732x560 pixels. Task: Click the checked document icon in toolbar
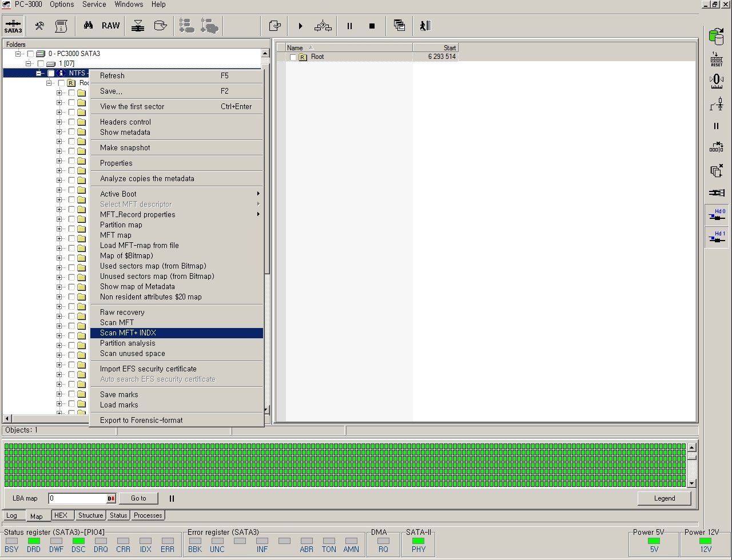click(275, 26)
